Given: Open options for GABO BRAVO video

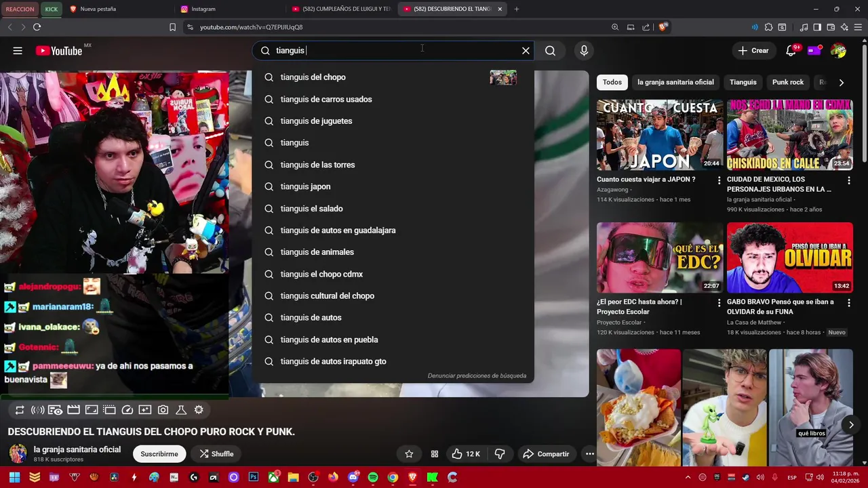Looking at the screenshot, I should [x=848, y=303].
